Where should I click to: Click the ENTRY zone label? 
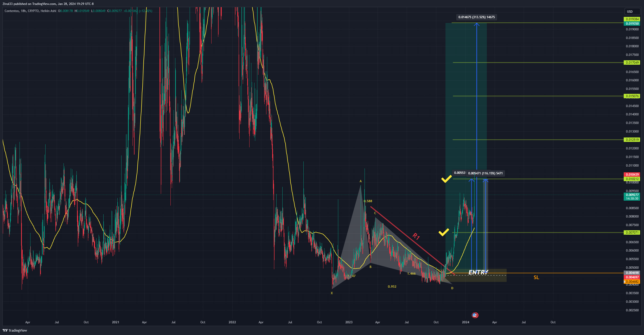(x=478, y=272)
